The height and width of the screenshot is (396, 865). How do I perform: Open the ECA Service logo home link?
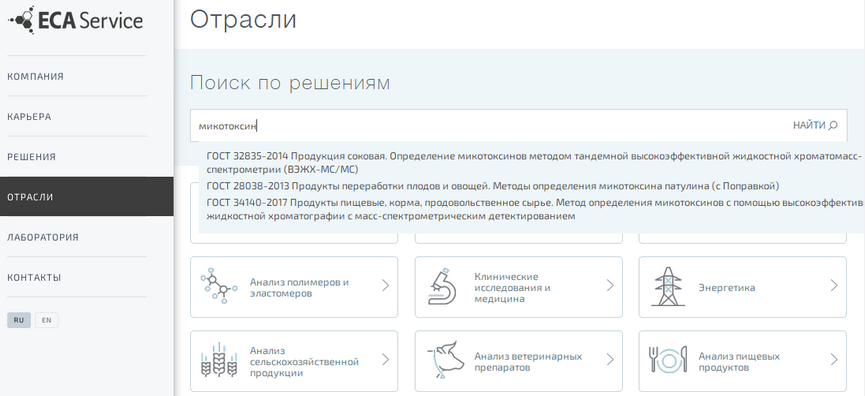point(76,20)
